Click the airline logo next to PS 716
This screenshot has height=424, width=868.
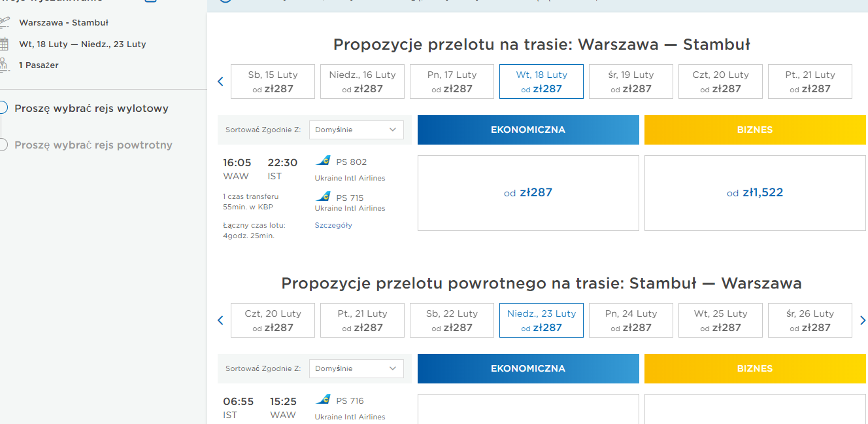pos(323,399)
